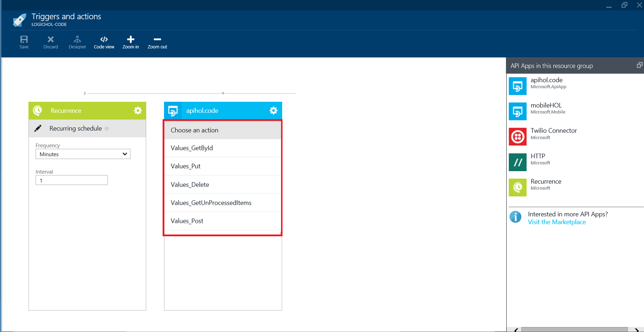
Task: Click the Discard icon
Action: [x=51, y=42]
